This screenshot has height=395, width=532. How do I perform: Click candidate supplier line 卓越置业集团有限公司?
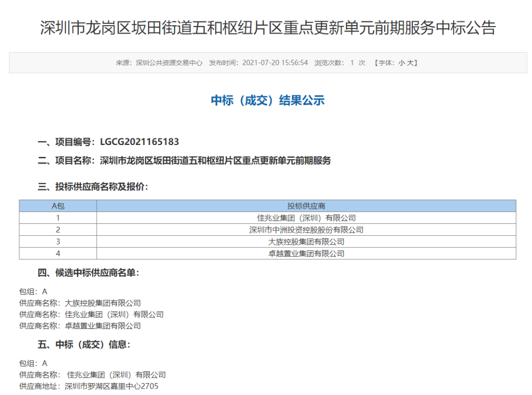[80, 326]
